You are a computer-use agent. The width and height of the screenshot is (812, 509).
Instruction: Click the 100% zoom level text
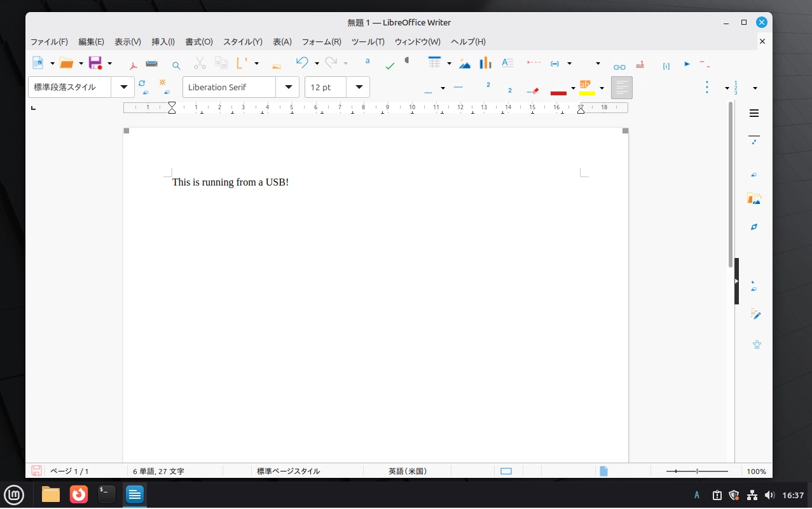click(x=756, y=472)
